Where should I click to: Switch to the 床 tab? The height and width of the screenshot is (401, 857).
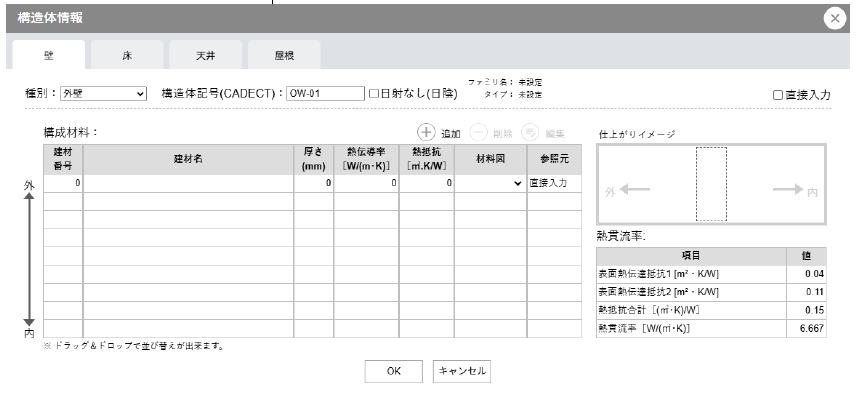(127, 57)
